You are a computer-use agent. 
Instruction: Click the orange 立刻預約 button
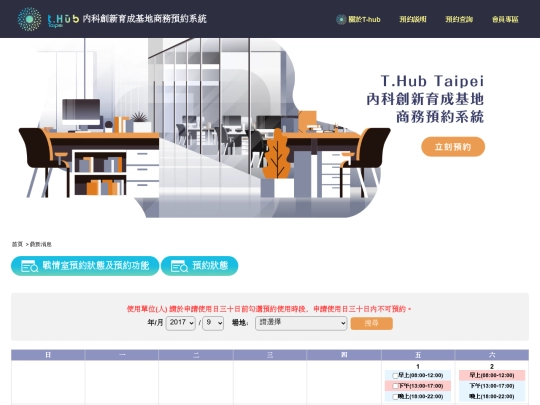(x=453, y=147)
